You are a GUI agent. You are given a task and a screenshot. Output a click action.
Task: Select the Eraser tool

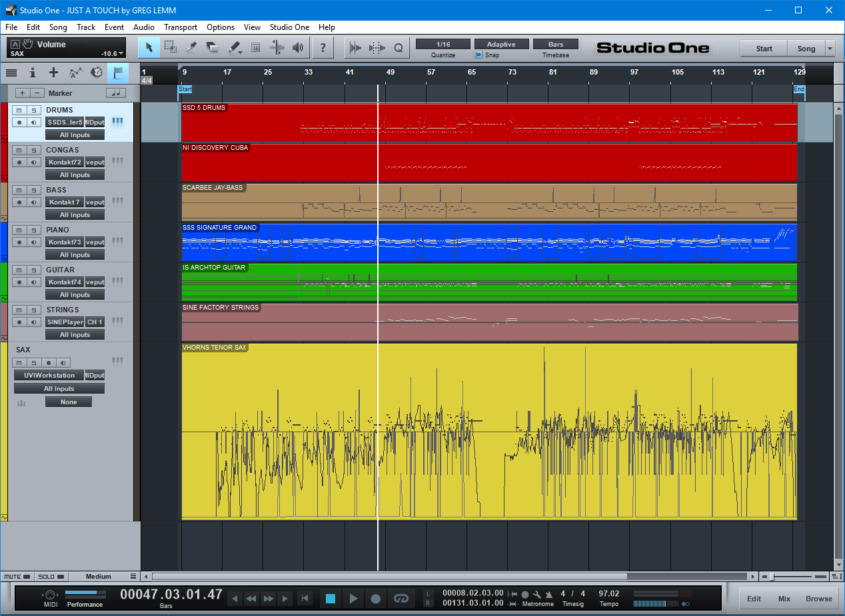coord(213,47)
